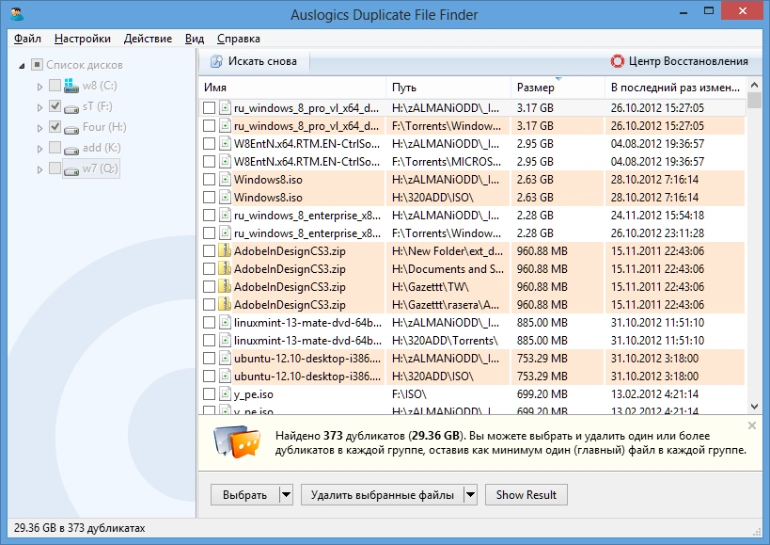Click file icon of W8EntN in F:\Torrents\MICROS
Viewport: 770px width, 545px height.
point(225,161)
